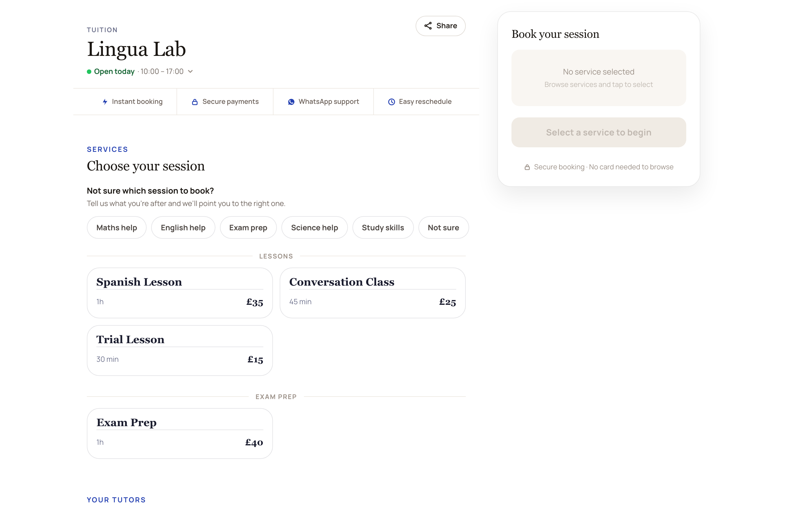812x508 pixels.
Task: Click the WhatsApp support chat icon
Action: pyautogui.click(x=291, y=102)
